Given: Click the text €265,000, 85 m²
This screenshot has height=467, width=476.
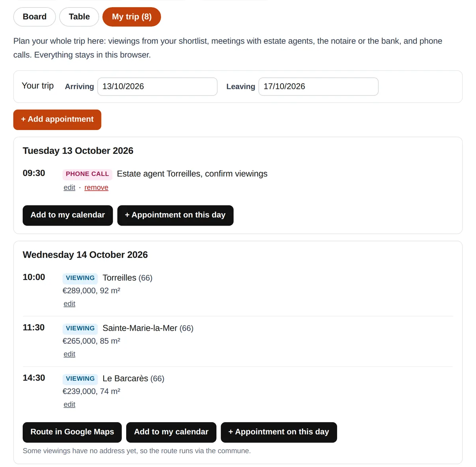Looking at the screenshot, I should pos(92,341).
